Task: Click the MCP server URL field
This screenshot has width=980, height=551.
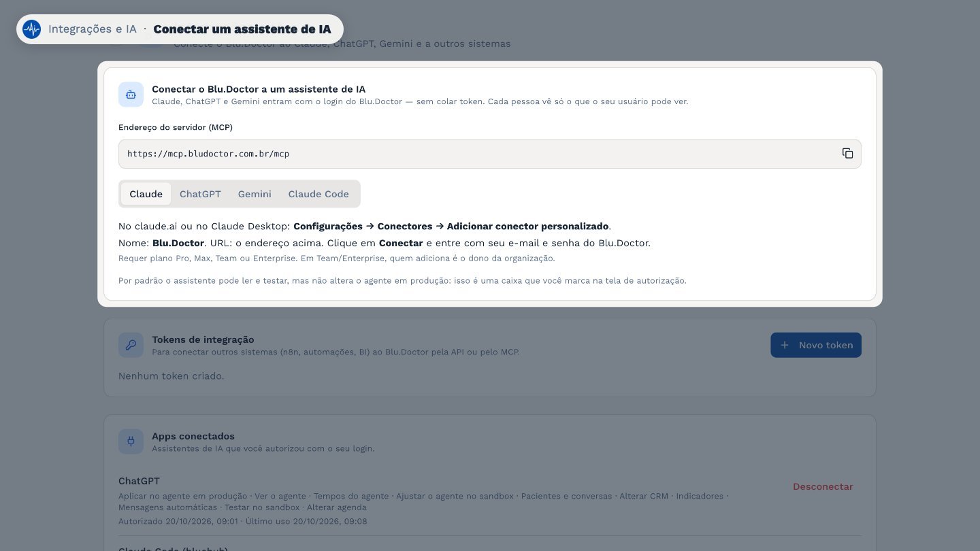Action: tap(490, 154)
